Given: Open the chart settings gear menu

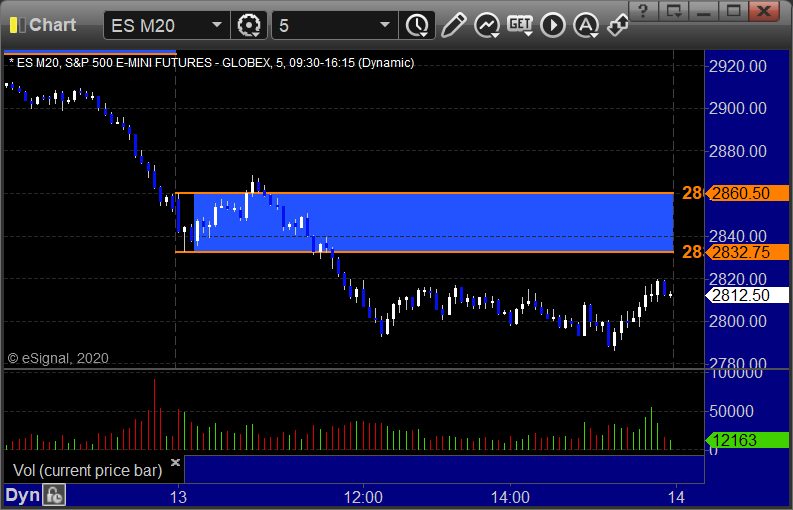Looking at the screenshot, I should 248,25.
